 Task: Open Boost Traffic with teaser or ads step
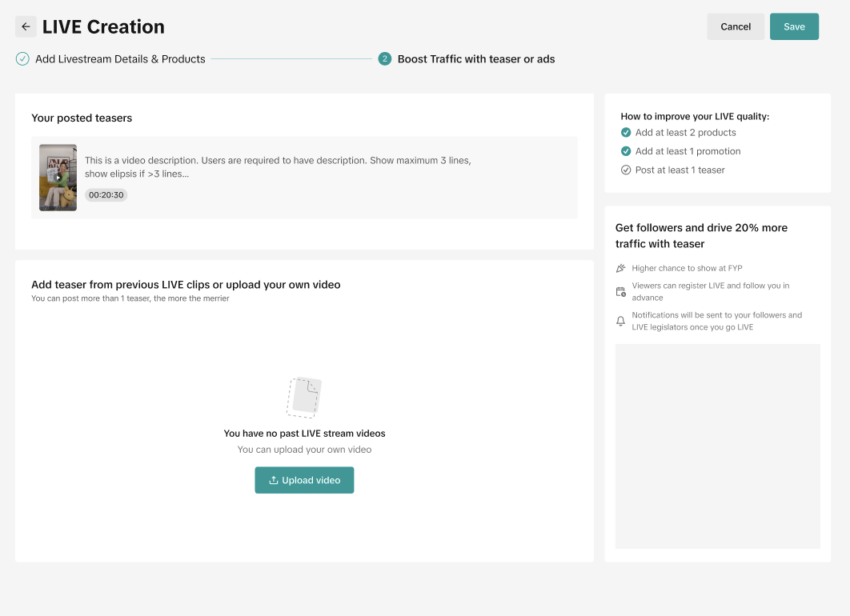(x=476, y=59)
